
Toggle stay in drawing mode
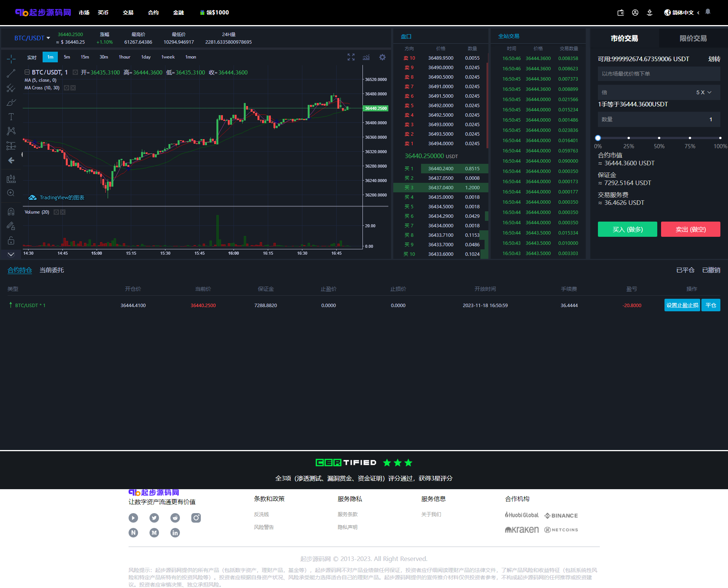point(11,226)
